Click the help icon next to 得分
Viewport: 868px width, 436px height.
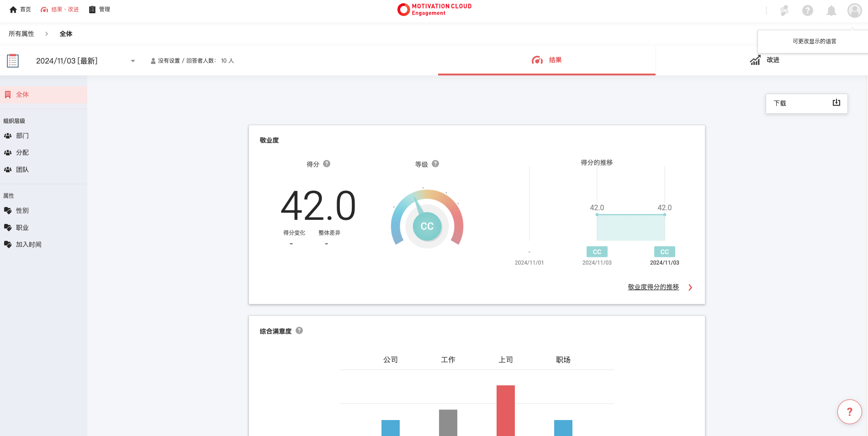[x=327, y=164]
